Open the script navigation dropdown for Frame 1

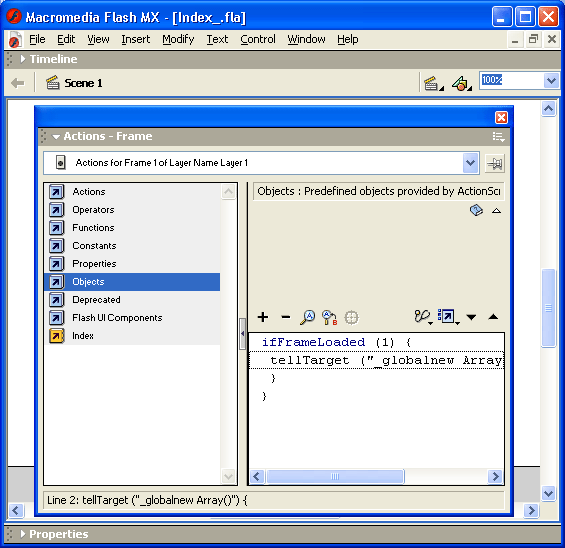point(470,163)
